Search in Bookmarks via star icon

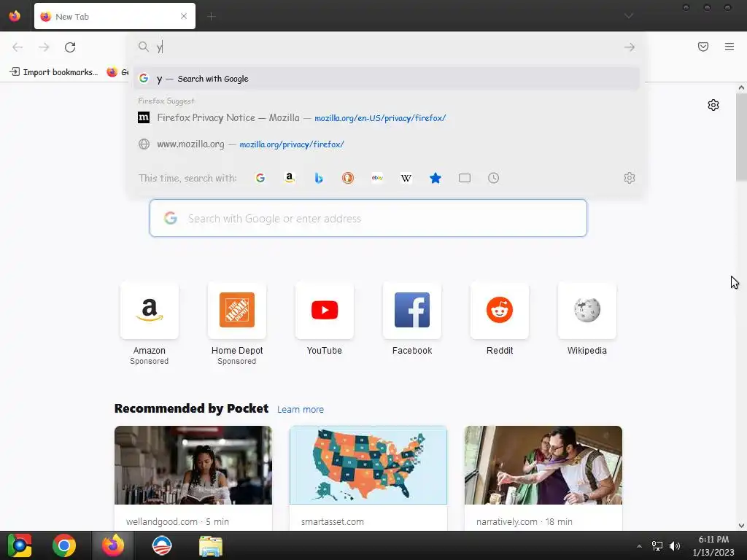[436, 178]
